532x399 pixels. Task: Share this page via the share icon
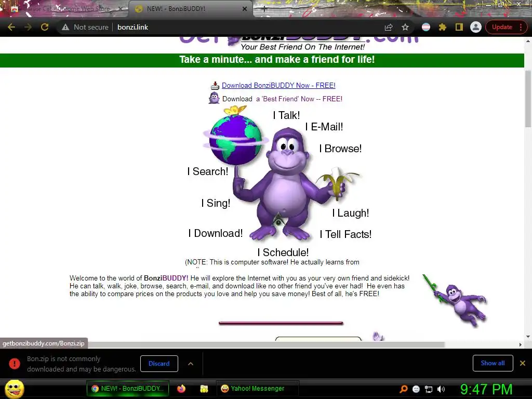389,27
